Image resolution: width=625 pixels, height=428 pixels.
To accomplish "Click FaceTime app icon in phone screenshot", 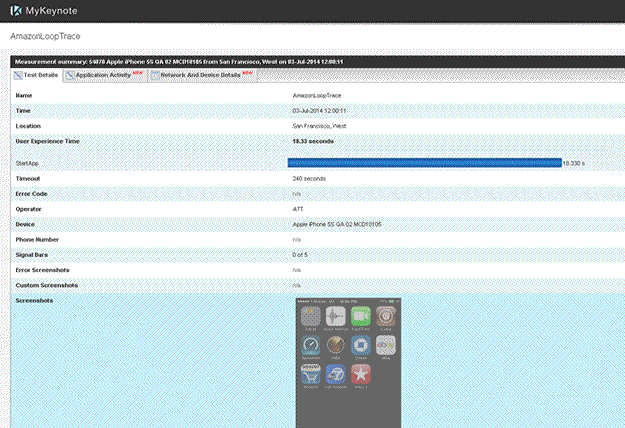I will (361, 316).
